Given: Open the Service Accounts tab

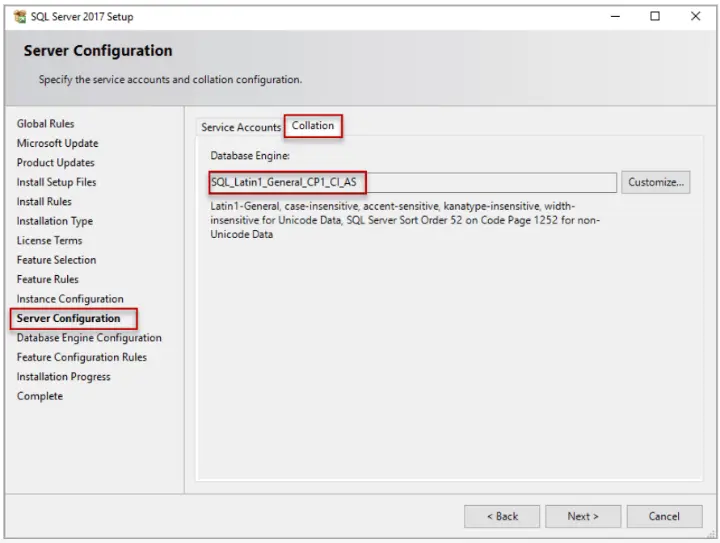Looking at the screenshot, I should point(241,127).
